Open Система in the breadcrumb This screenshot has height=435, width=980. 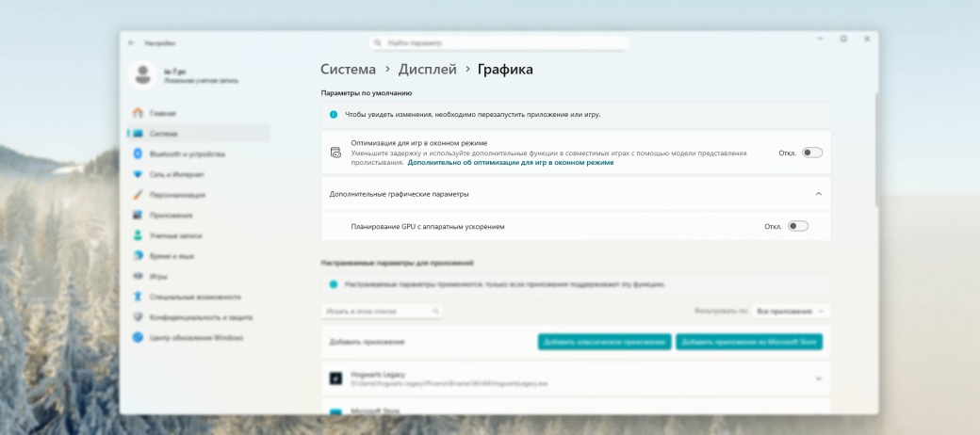tap(348, 70)
